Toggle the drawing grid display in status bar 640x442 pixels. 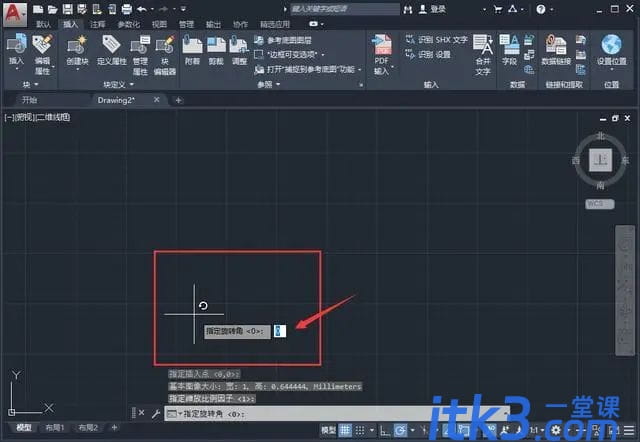tap(345, 430)
